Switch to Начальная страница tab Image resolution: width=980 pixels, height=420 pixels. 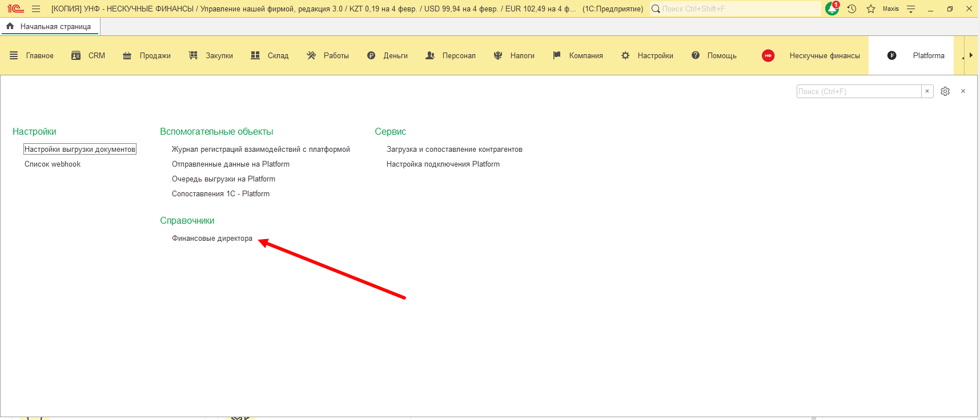[x=55, y=27]
